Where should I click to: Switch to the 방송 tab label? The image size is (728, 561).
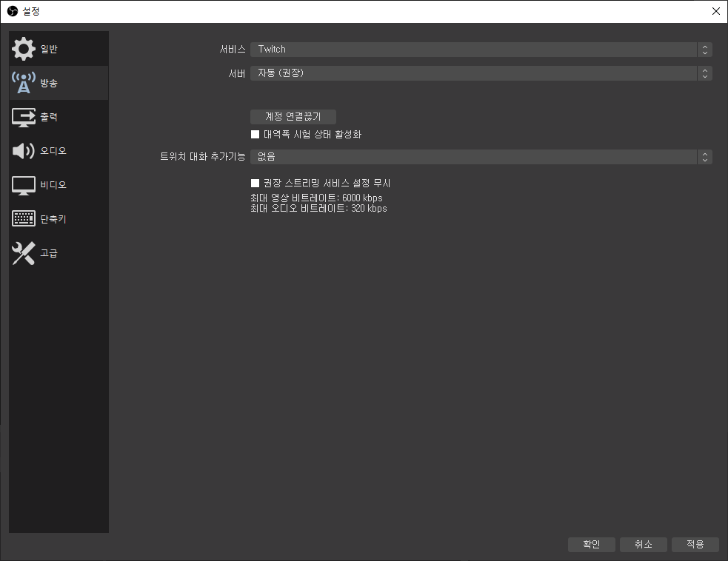click(x=49, y=83)
